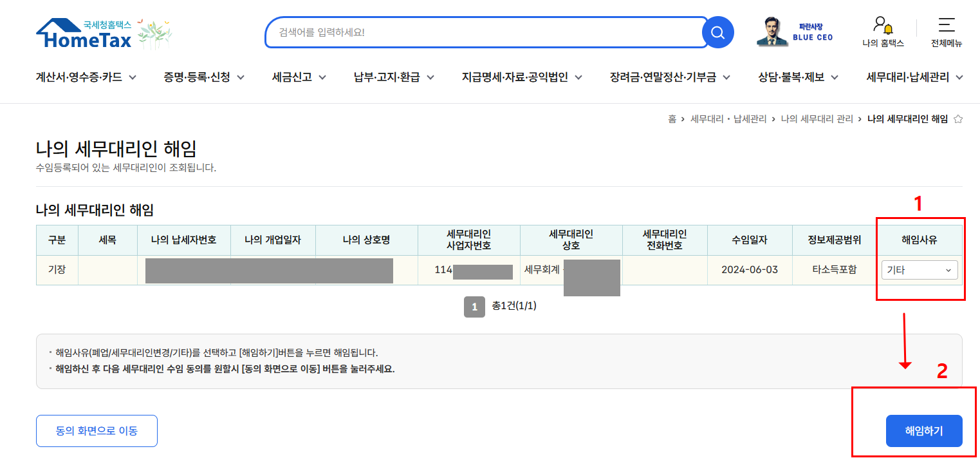Expand the 증명·등록·신청 menu chevron

click(241, 76)
